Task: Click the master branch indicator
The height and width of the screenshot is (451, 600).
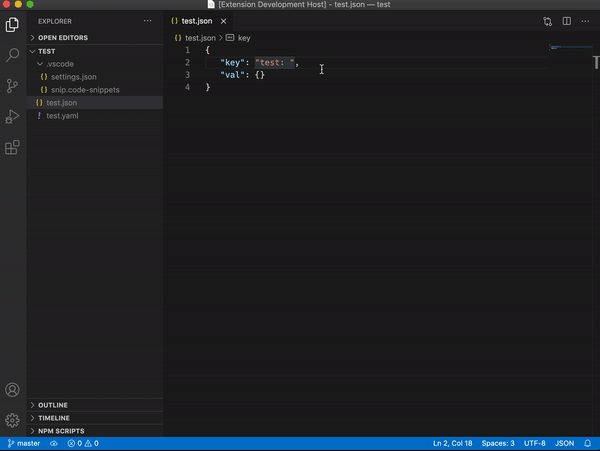Action: [24, 443]
